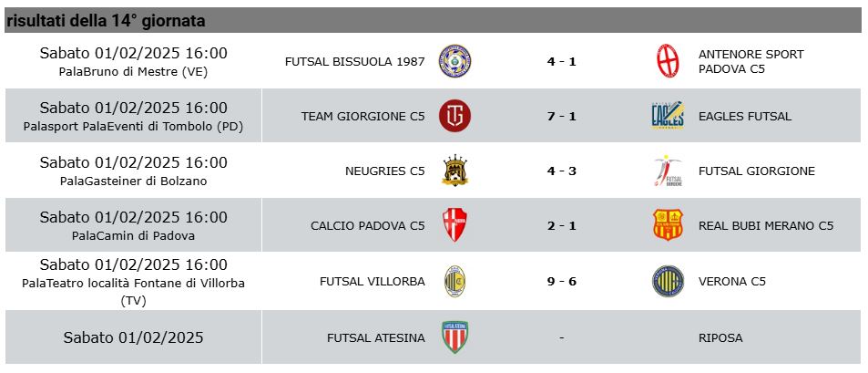Screen dimensions: 868x373
Task: Click the REAL BUBI MERANO C5 name
Action: tap(766, 225)
